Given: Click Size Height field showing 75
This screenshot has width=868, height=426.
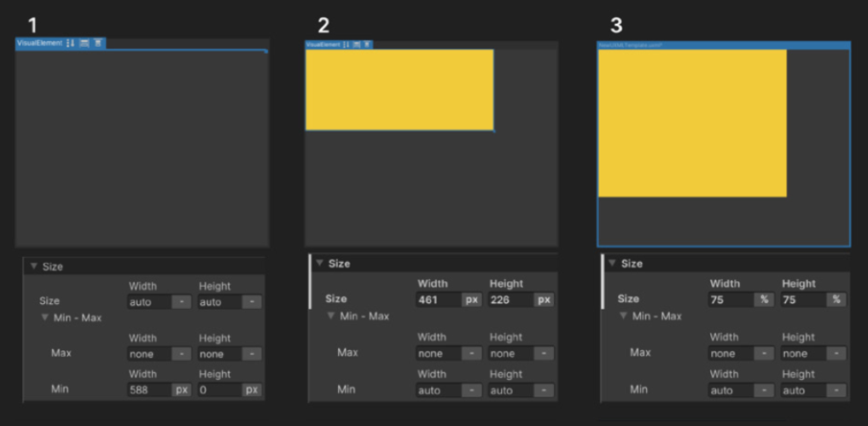Looking at the screenshot, I should point(803,300).
